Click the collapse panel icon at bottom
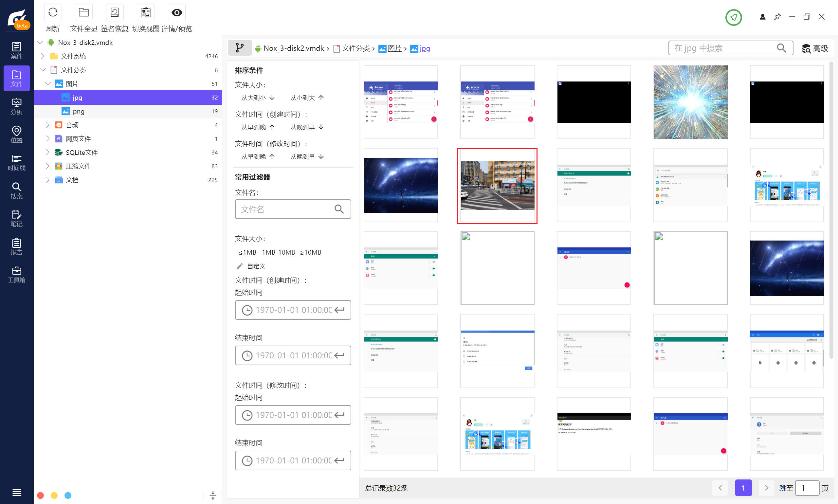 click(213, 495)
